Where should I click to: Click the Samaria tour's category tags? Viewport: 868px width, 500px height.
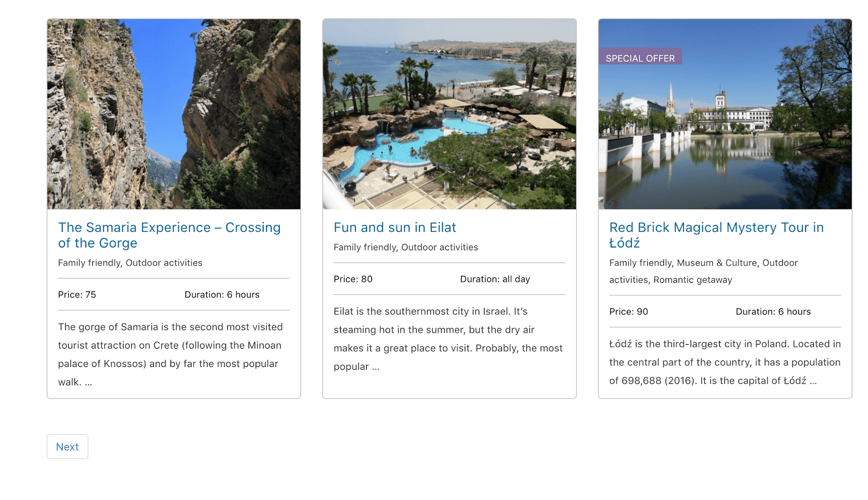click(x=130, y=263)
